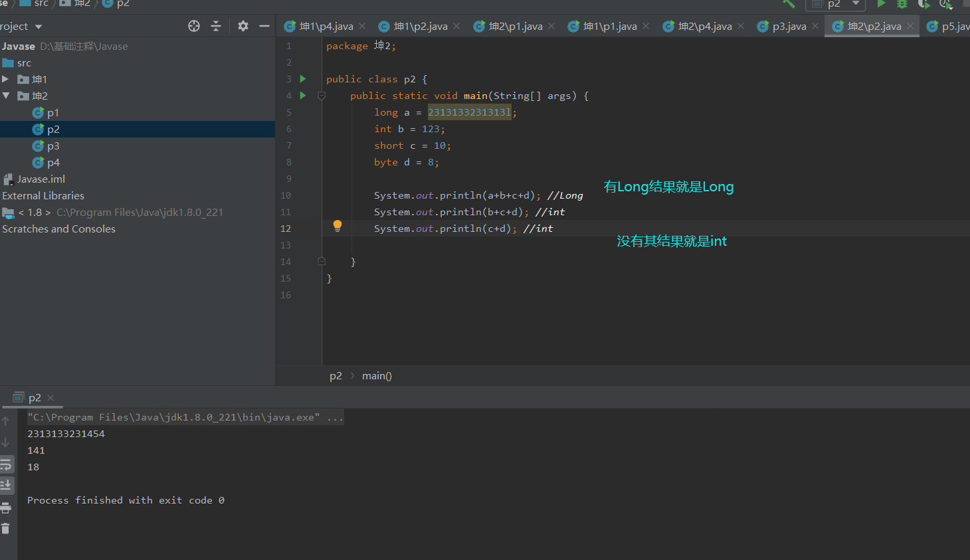The width and height of the screenshot is (970, 560).
Task: Toggle scroll to end in Run console
Action: 6,486
